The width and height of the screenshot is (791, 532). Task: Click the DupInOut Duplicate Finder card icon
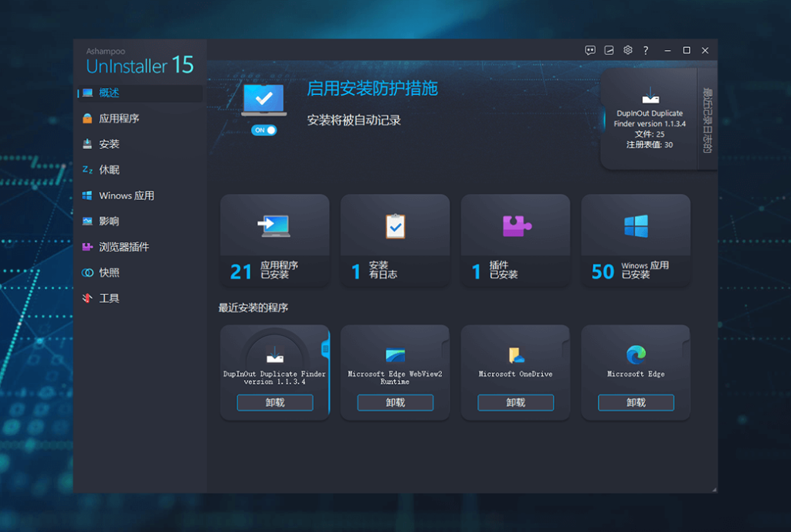coord(275,355)
